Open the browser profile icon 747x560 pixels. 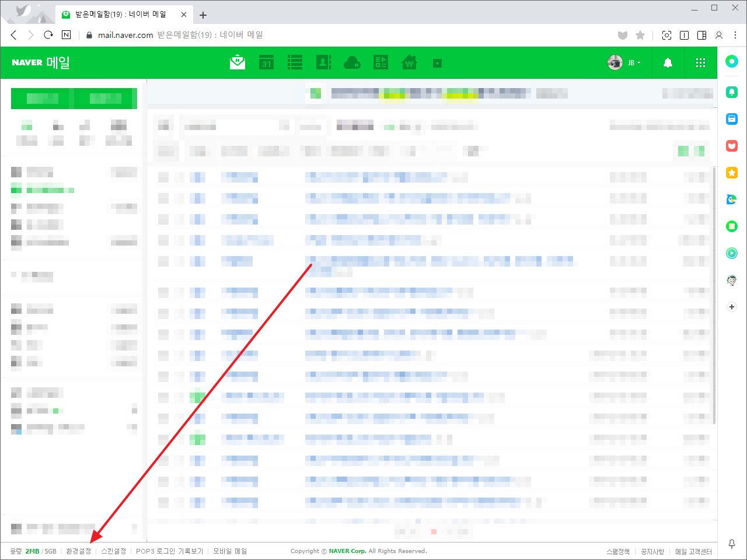(x=719, y=35)
